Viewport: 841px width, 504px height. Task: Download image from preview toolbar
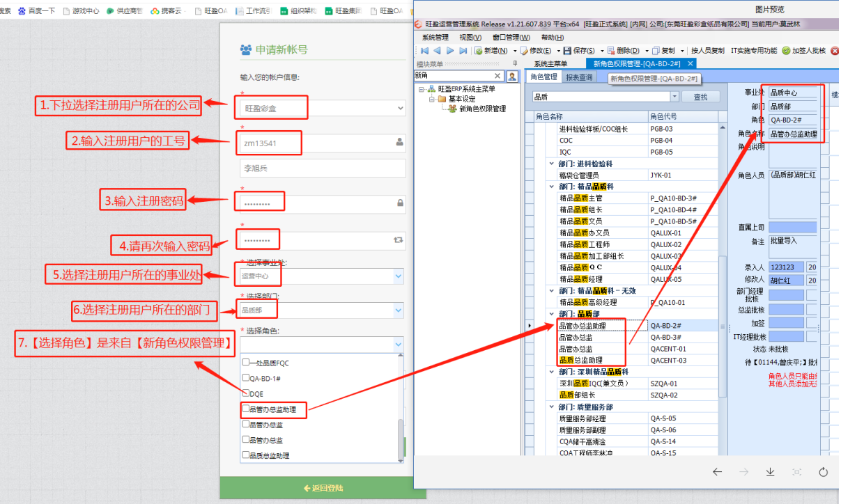tap(770, 472)
